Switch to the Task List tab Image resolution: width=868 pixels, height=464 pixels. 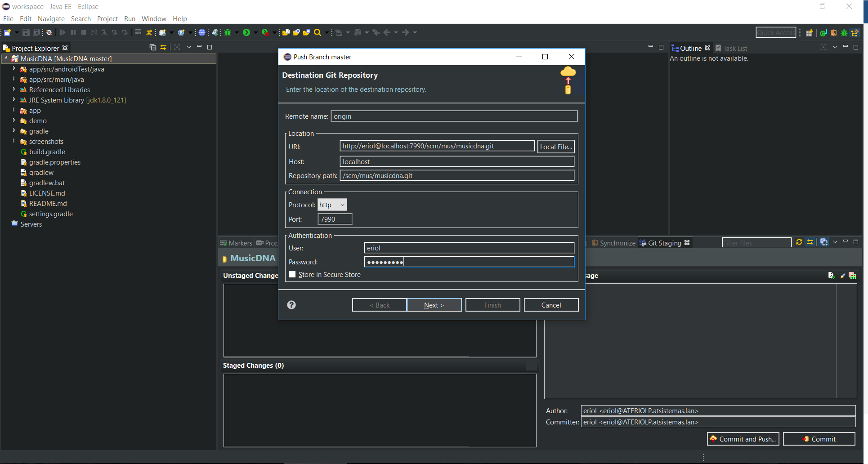tap(731, 48)
